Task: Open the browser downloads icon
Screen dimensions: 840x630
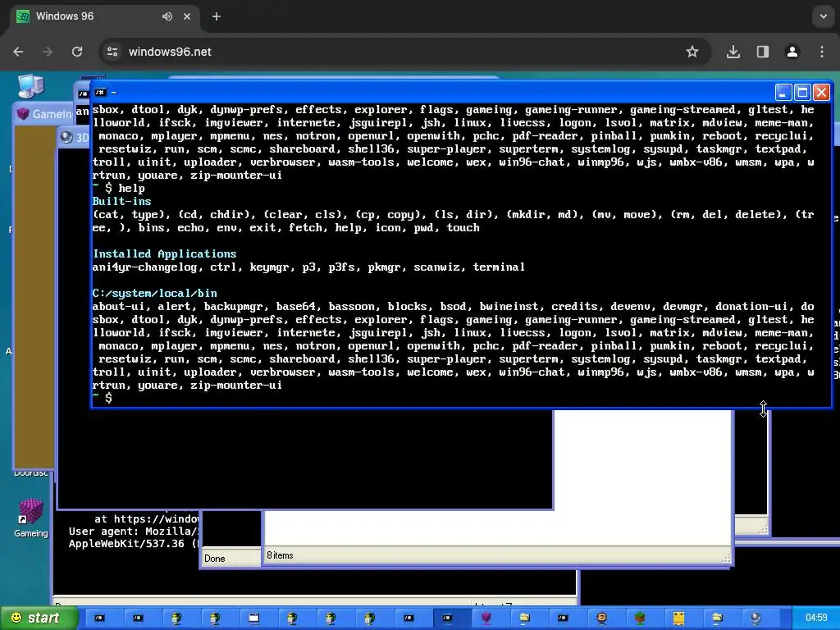Action: [733, 52]
